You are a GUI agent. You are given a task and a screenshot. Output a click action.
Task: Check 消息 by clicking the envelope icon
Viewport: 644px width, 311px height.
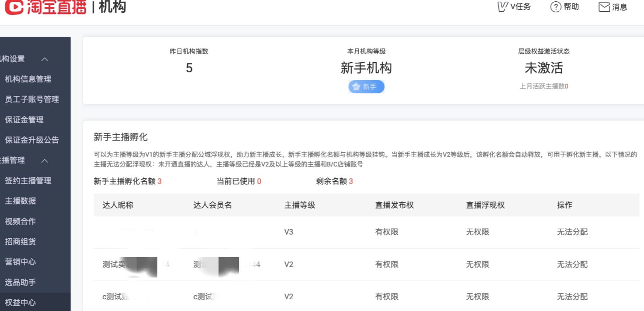pyautogui.click(x=604, y=7)
